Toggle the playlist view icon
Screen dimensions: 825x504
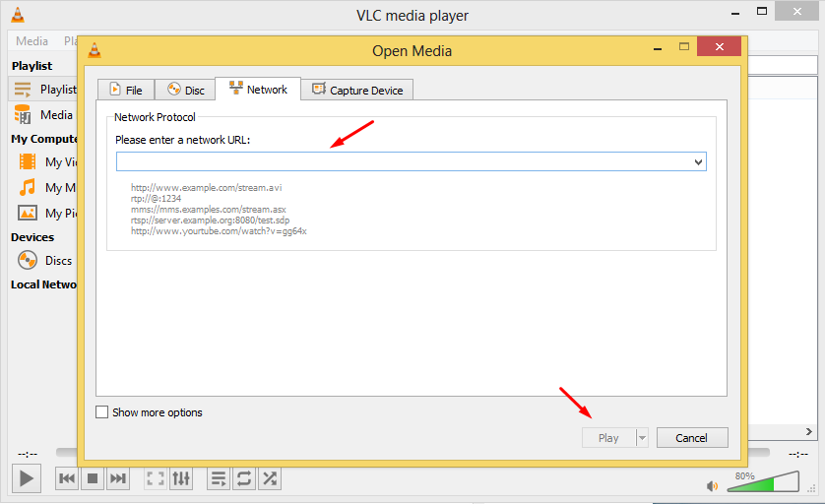pos(219,478)
